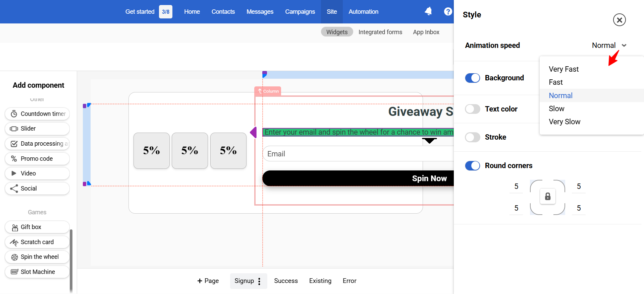Edit the bottom-right corner radius value
The width and height of the screenshot is (644, 294).
pos(579,208)
